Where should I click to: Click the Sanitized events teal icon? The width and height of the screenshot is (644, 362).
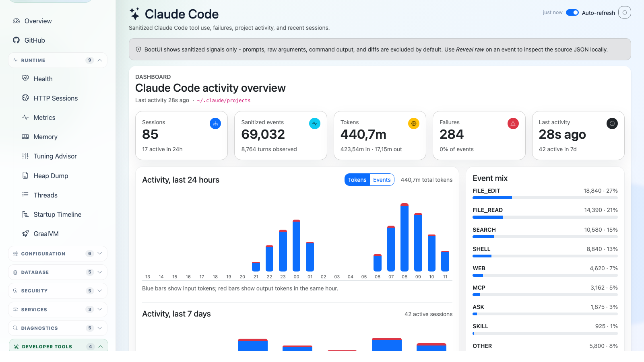(x=315, y=123)
